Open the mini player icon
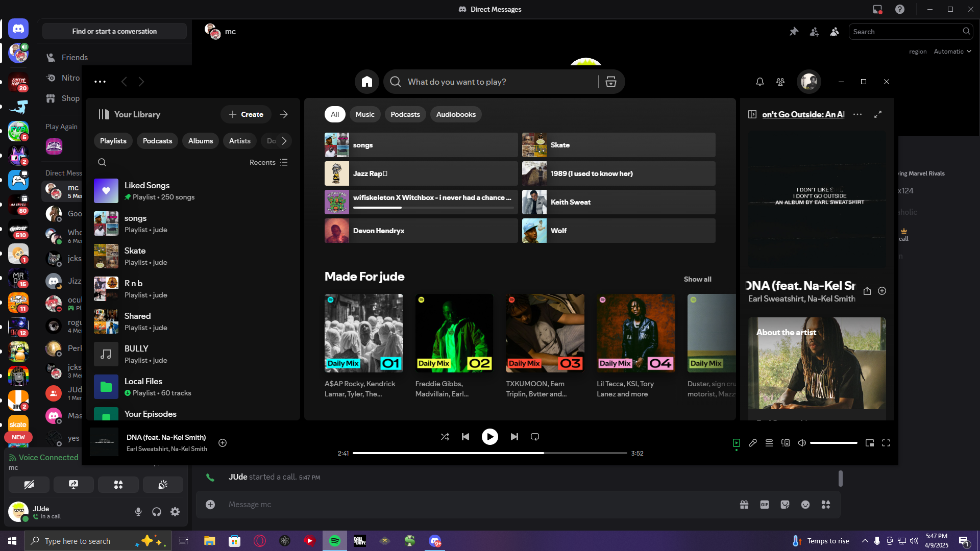This screenshot has height=551, width=980. (869, 443)
